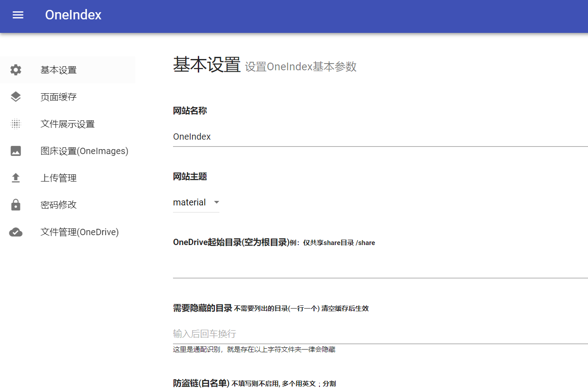Image resolution: width=588 pixels, height=391 pixels.
Task: Open 密码修改 menu entry
Action: click(59, 205)
